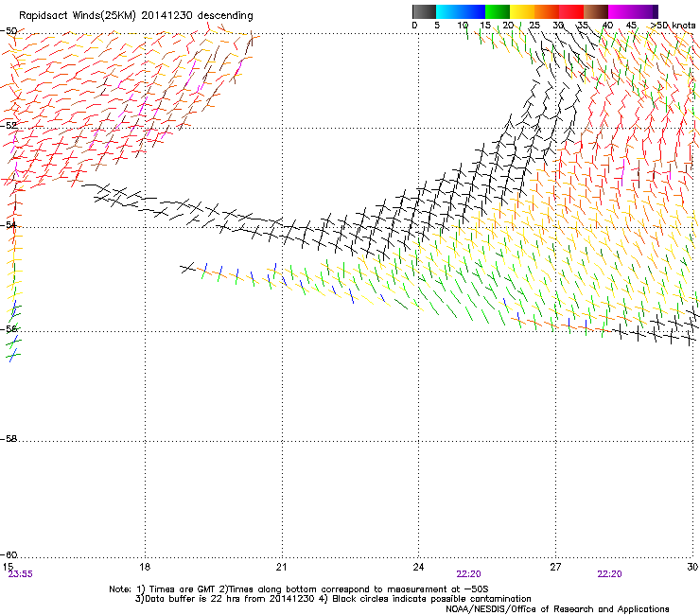
Task: Click the cyan-blue 5-15 knots legend band
Action: [x=461, y=11]
